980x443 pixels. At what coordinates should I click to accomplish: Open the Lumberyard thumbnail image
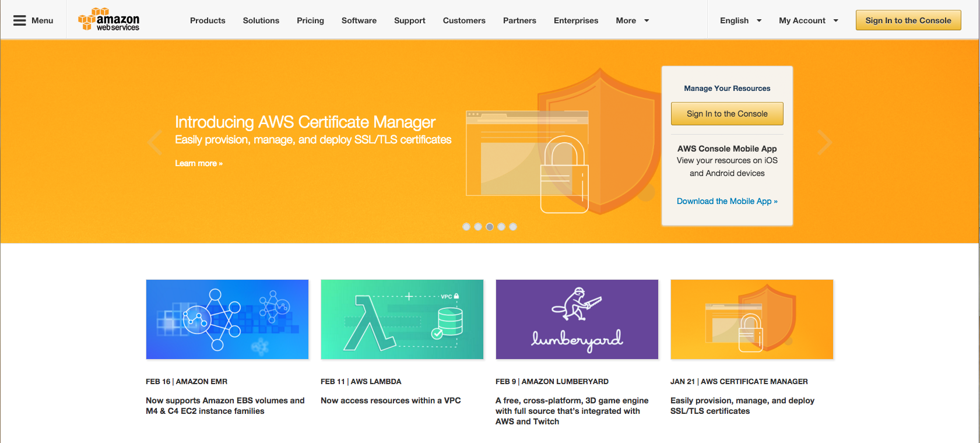click(x=577, y=319)
